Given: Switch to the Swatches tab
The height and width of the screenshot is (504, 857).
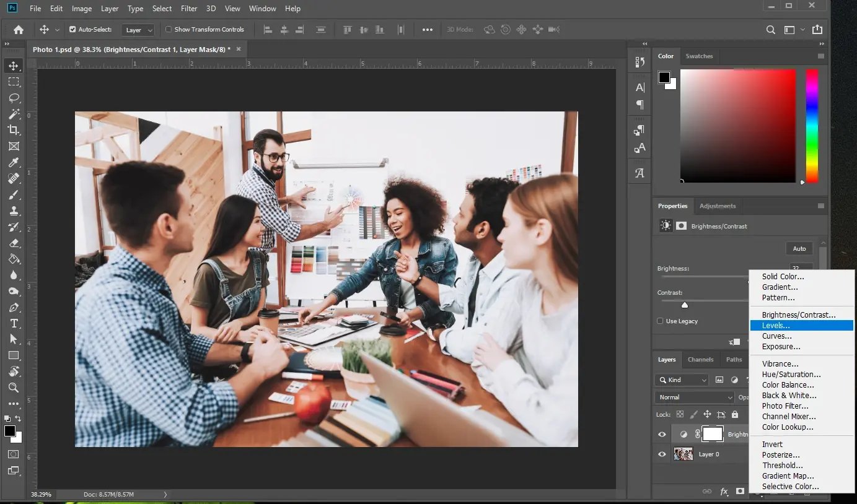Looking at the screenshot, I should tap(699, 56).
